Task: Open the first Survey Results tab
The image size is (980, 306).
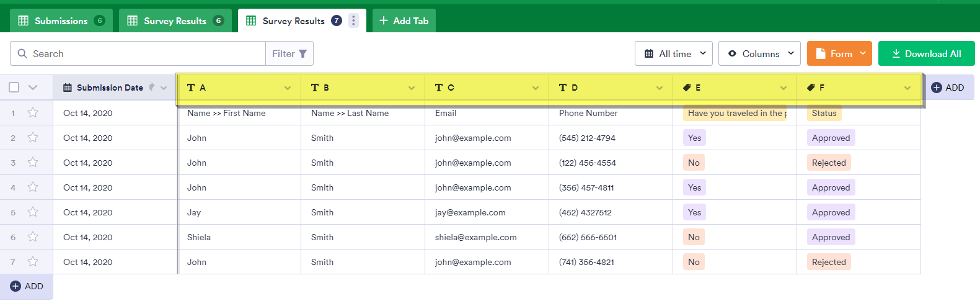Action: click(x=175, y=20)
